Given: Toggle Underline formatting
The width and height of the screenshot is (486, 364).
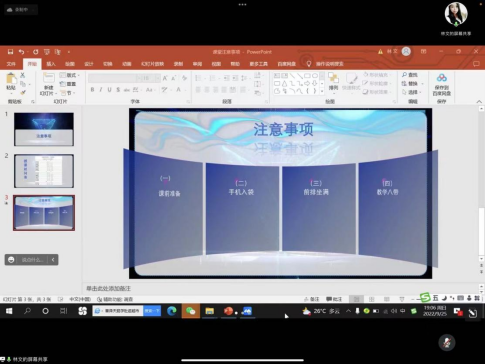Looking at the screenshot, I should (109, 89).
